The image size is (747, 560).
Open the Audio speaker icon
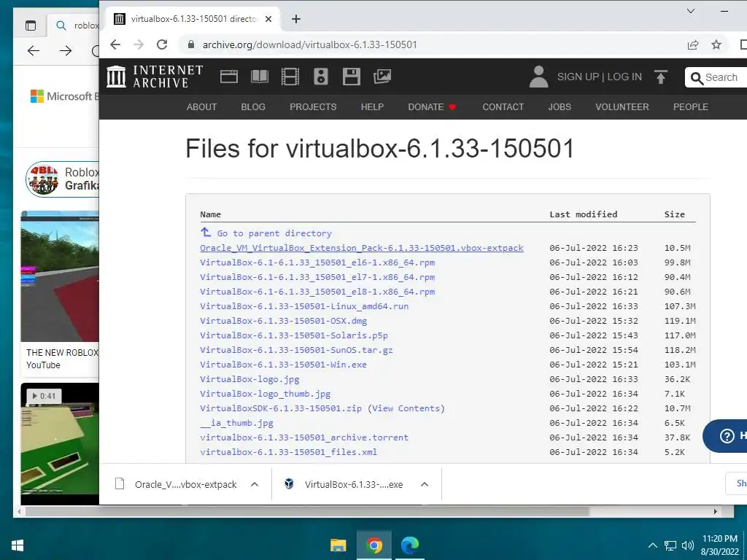point(321,77)
